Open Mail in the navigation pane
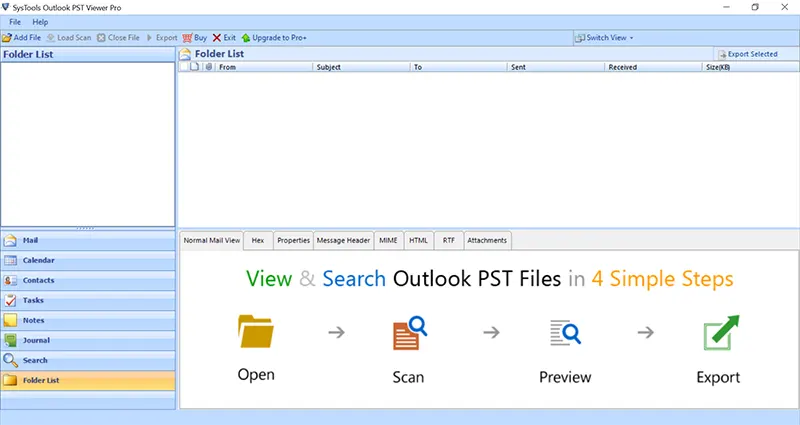 (88, 240)
